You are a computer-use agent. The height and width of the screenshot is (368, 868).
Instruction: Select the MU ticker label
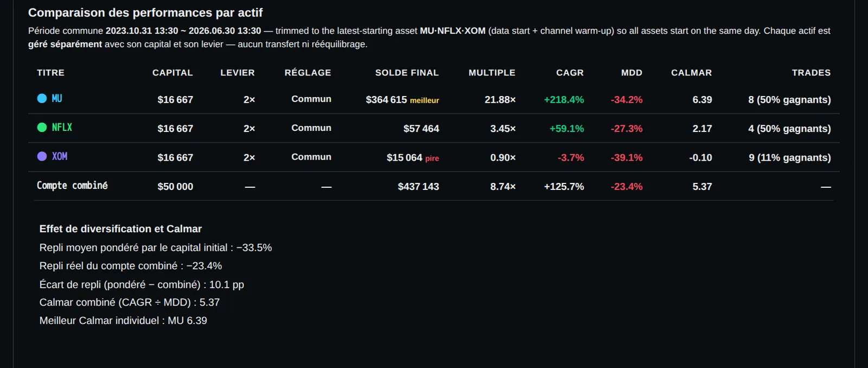(x=57, y=98)
